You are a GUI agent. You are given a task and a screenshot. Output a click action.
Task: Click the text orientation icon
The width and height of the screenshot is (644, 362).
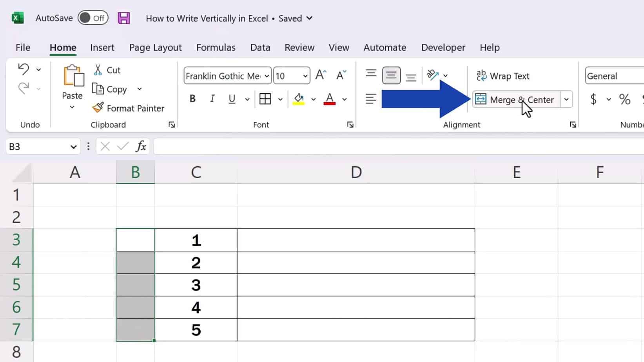pyautogui.click(x=433, y=74)
